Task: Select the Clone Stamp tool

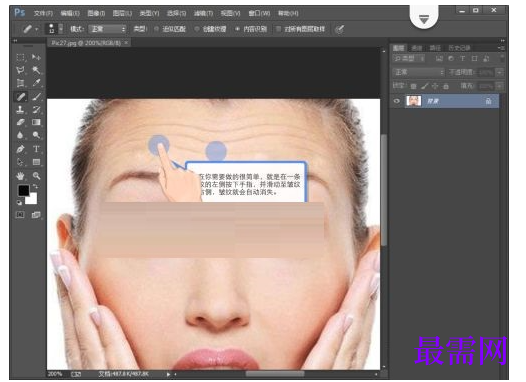Action: pyautogui.click(x=20, y=109)
